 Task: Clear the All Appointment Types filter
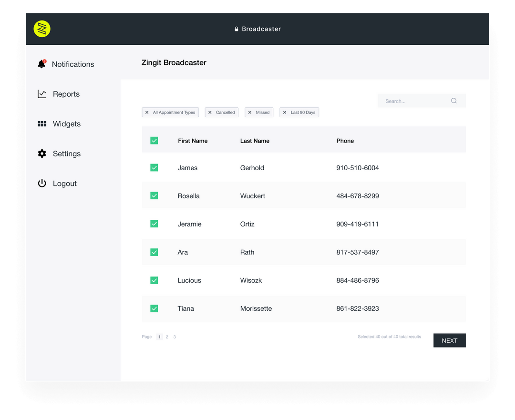click(147, 112)
